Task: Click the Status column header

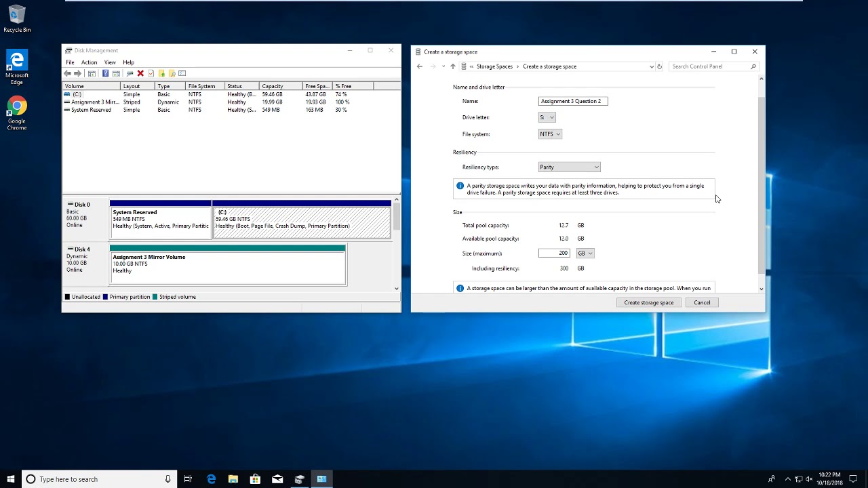Action: 241,86
